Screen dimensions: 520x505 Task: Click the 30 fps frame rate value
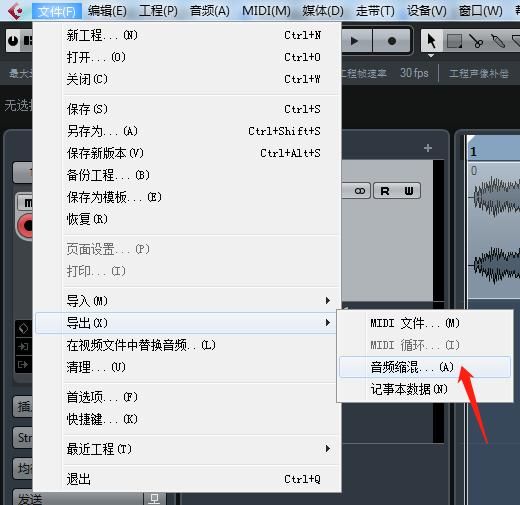414,73
